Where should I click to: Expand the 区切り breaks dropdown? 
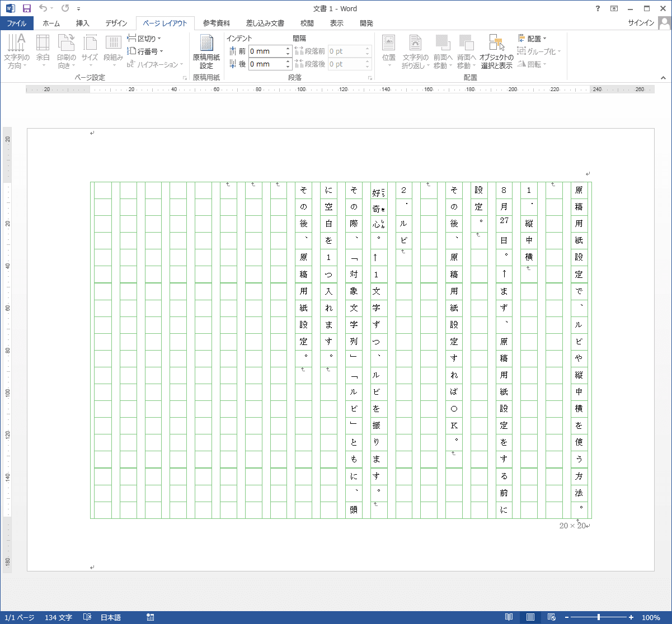click(144, 39)
